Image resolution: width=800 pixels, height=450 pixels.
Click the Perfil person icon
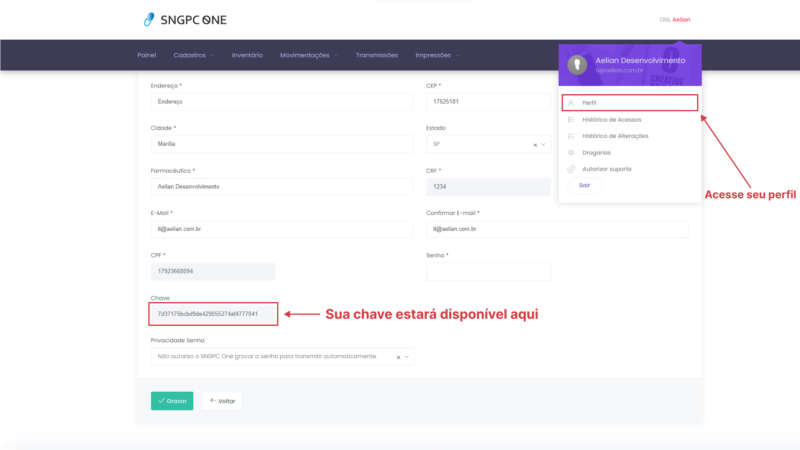click(570, 102)
